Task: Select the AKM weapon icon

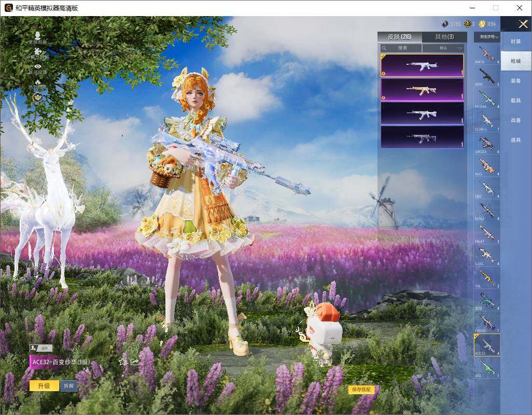Action: click(487, 76)
